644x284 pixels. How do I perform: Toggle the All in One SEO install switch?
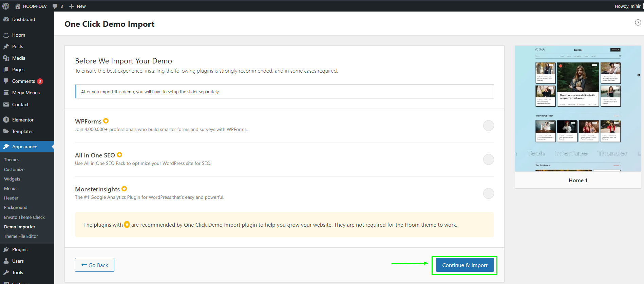pos(488,159)
